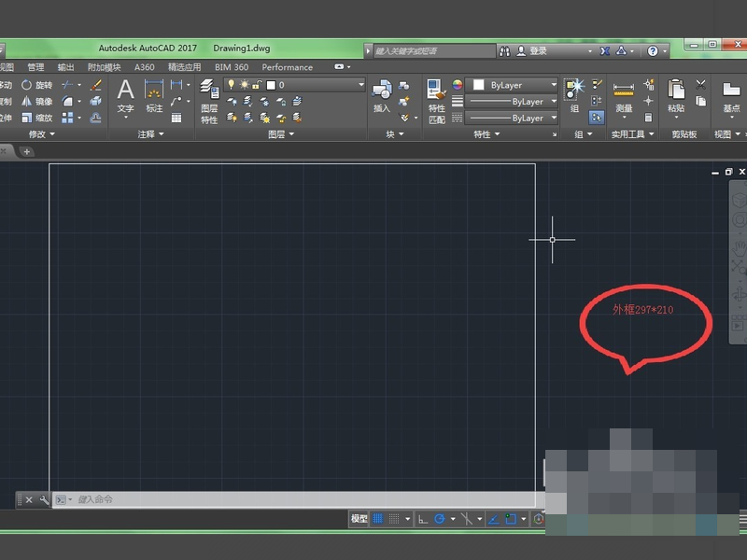Toggle the layer lock padlock icon
Screen dimensions: 747x560
click(x=257, y=85)
